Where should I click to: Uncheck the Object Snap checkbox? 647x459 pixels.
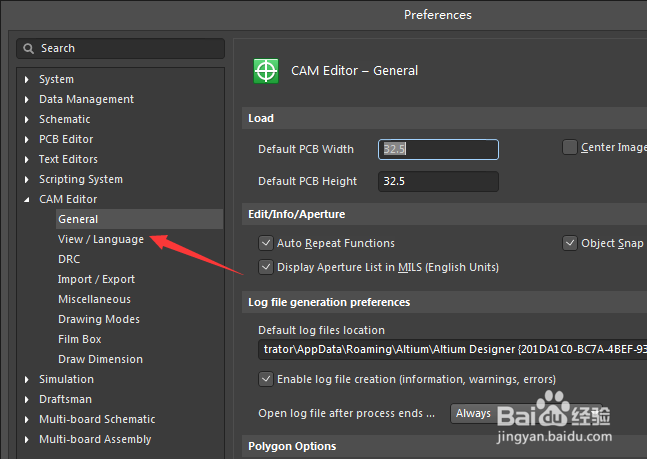[569, 243]
